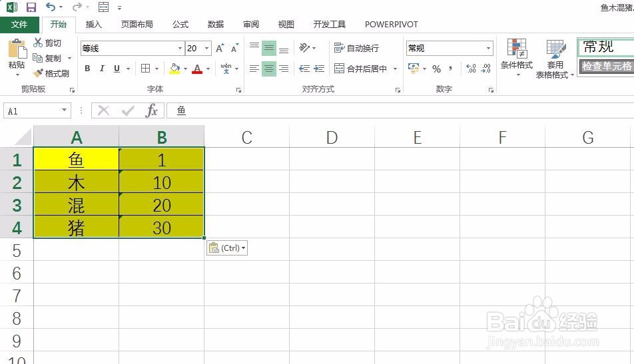Open Alignment group dialog launcher
Image resolution: width=634 pixels, height=364 pixels.
(x=398, y=90)
